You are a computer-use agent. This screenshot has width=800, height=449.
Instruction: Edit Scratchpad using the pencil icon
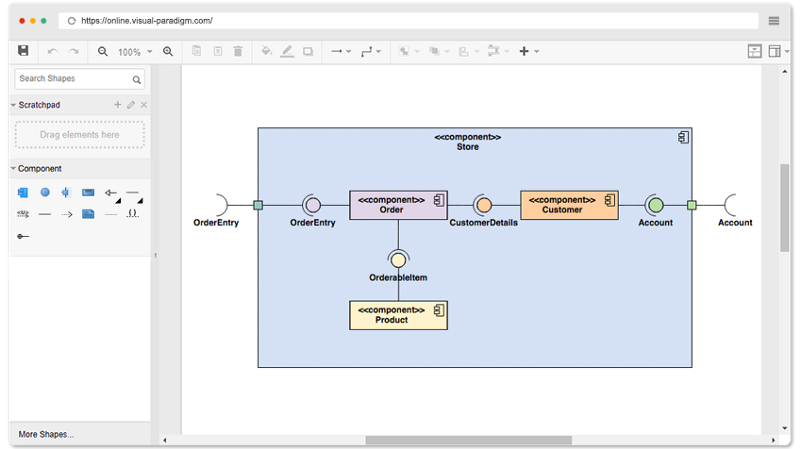(x=130, y=105)
